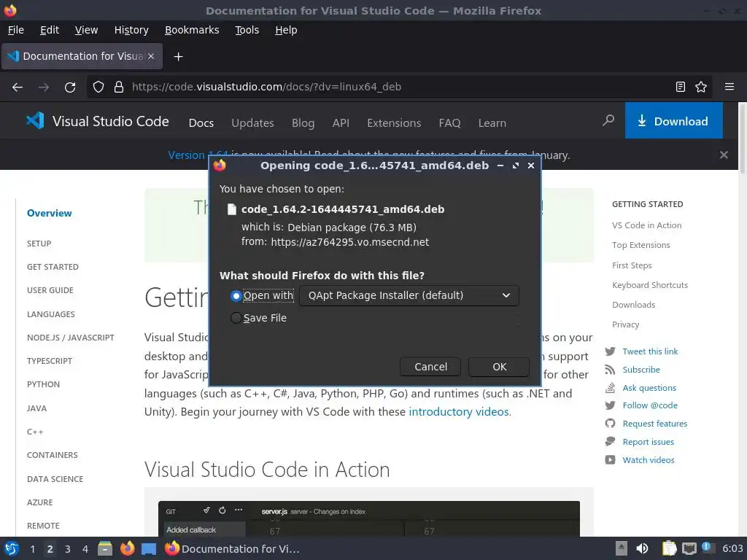Confirm the download dialog with OK
This screenshot has width=747, height=560.
[499, 367]
